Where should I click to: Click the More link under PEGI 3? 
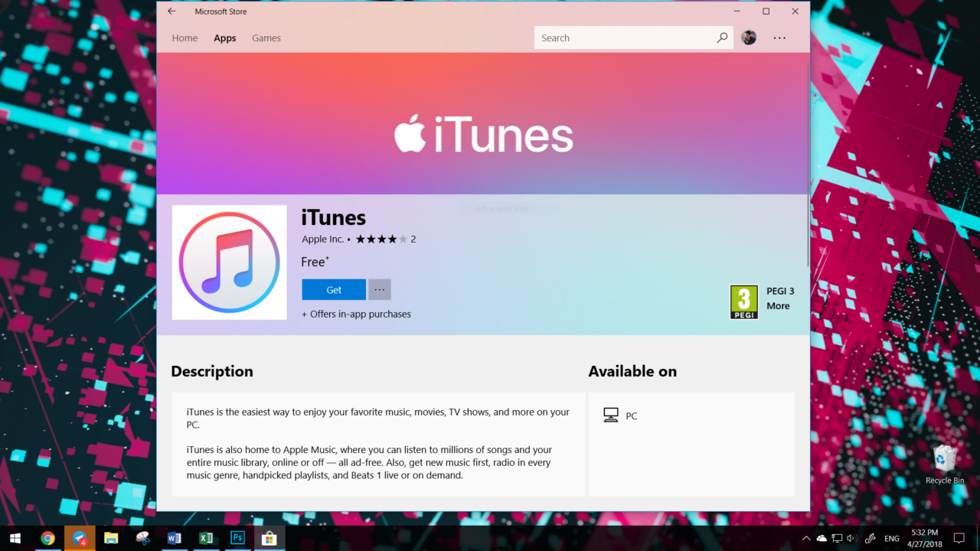[778, 306]
